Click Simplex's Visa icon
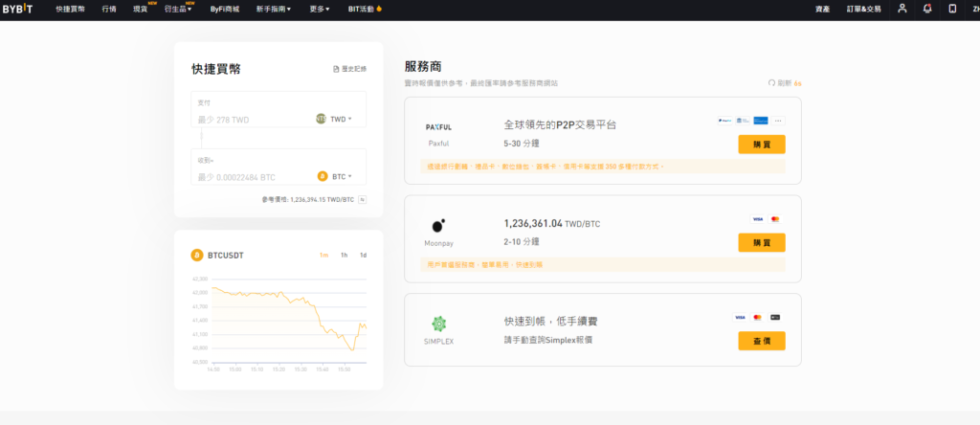Screen dimensions: 980x425 pos(740,318)
